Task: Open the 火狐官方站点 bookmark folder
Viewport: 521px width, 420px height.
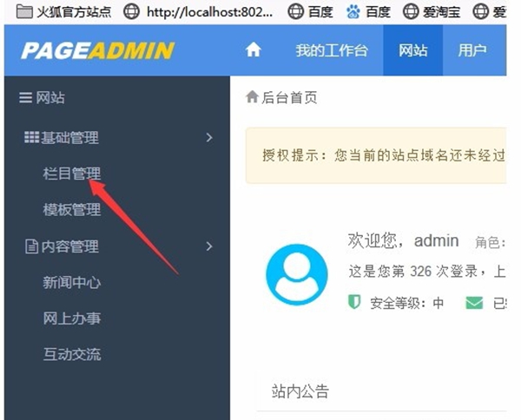Action: (x=63, y=12)
